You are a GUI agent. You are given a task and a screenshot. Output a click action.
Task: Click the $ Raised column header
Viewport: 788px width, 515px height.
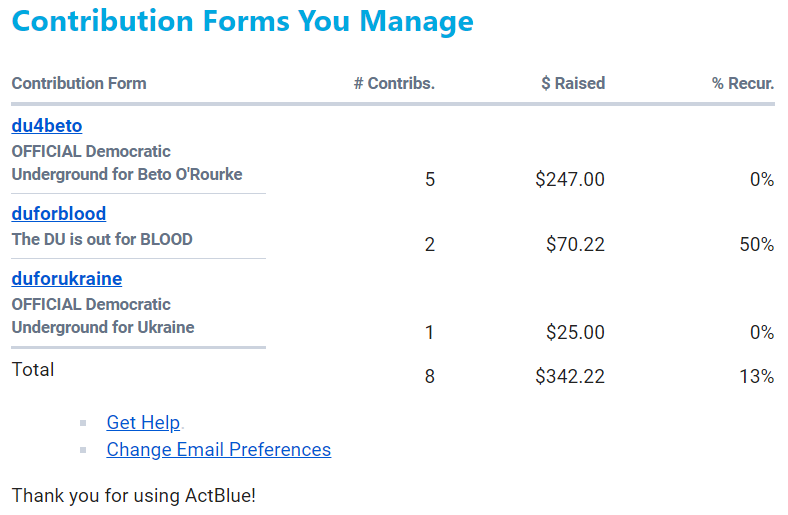point(572,83)
